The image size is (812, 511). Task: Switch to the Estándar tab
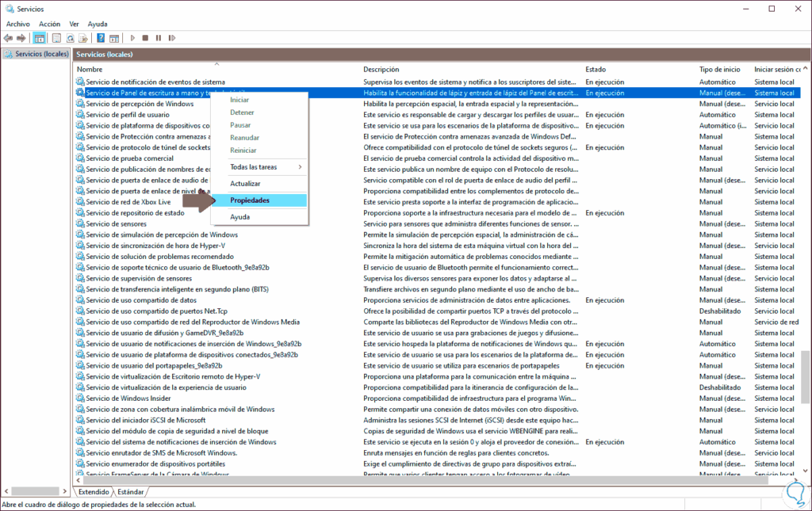(129, 491)
